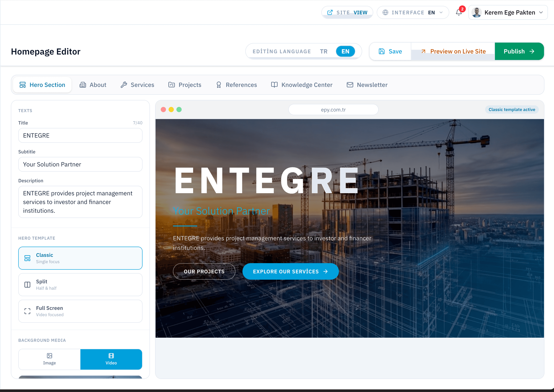Click the green dot in the preview window
Viewport: 554px width, 392px height.
179,110
